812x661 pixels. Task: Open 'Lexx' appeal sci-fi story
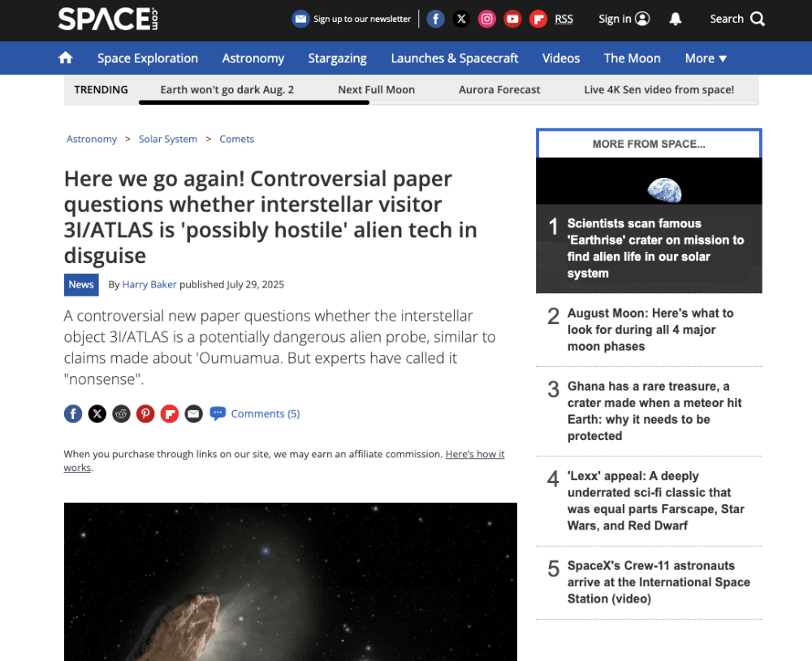coord(655,500)
